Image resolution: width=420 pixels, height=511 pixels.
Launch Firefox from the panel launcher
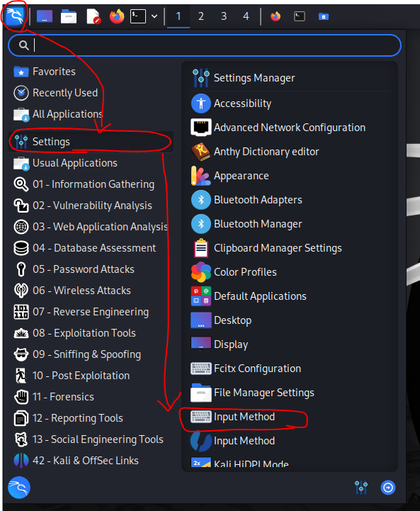(117, 16)
